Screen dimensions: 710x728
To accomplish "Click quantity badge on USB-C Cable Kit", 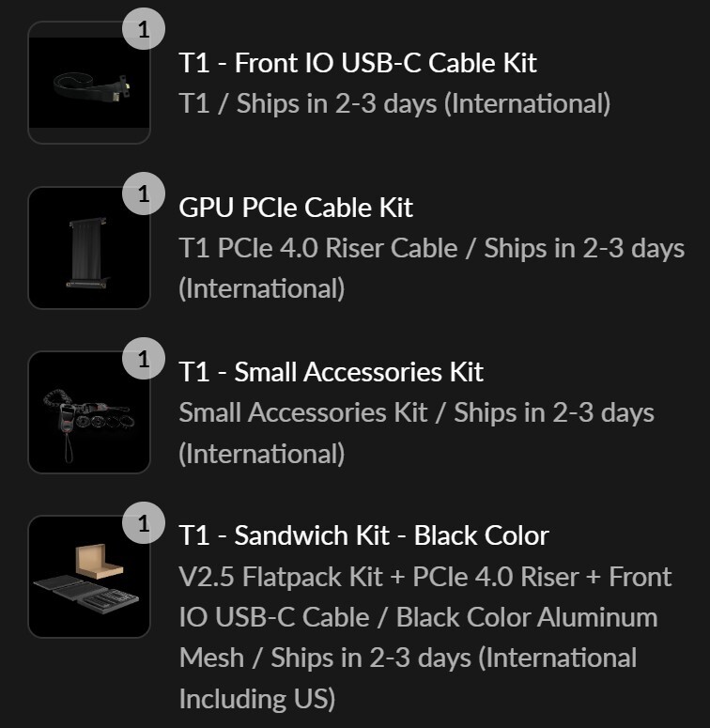I will pyautogui.click(x=144, y=29).
